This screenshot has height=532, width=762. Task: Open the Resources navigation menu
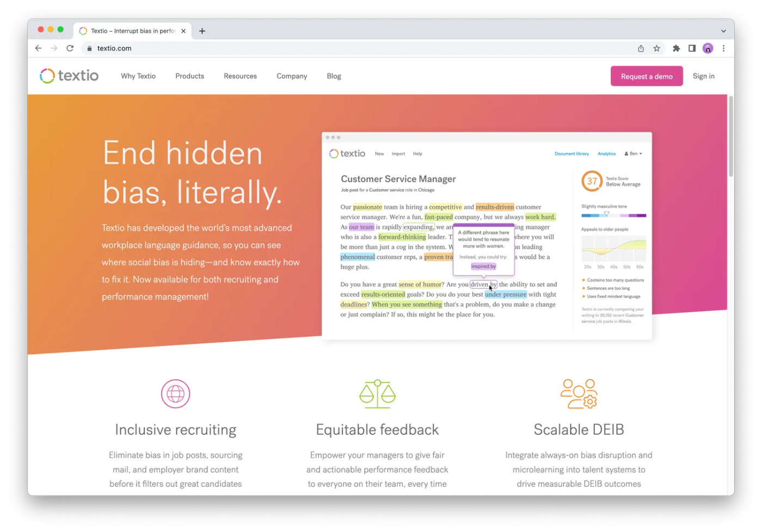[240, 76]
